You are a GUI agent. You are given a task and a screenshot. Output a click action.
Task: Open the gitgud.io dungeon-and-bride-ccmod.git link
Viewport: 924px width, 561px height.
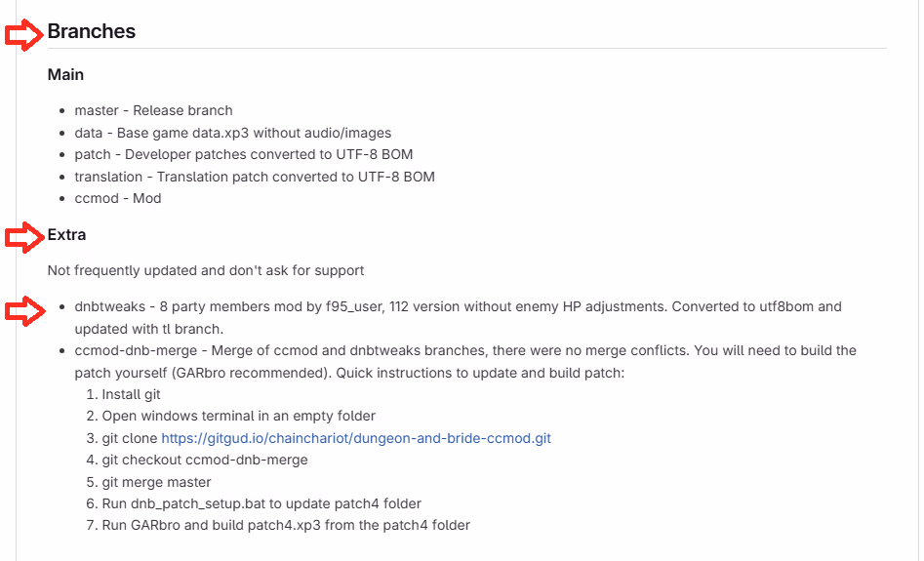356,439
